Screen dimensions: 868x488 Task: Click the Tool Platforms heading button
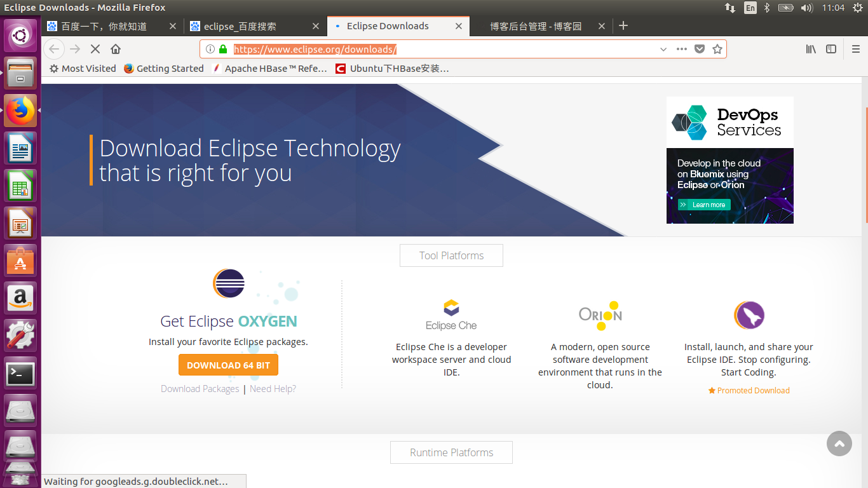coord(451,255)
